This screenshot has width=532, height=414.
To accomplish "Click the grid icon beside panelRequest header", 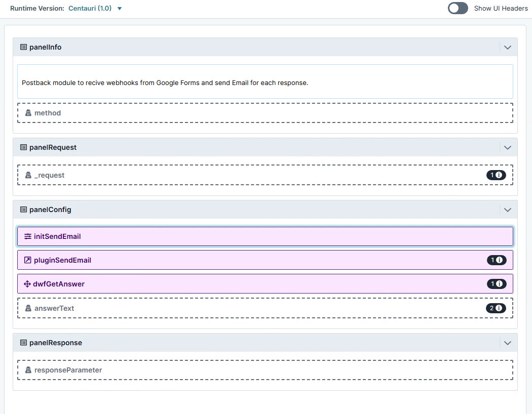I will (x=23, y=147).
